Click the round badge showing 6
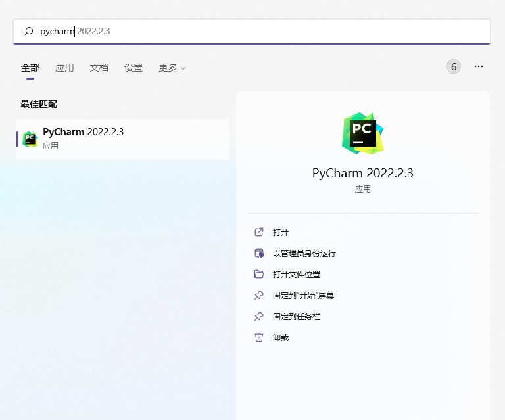 (x=454, y=66)
